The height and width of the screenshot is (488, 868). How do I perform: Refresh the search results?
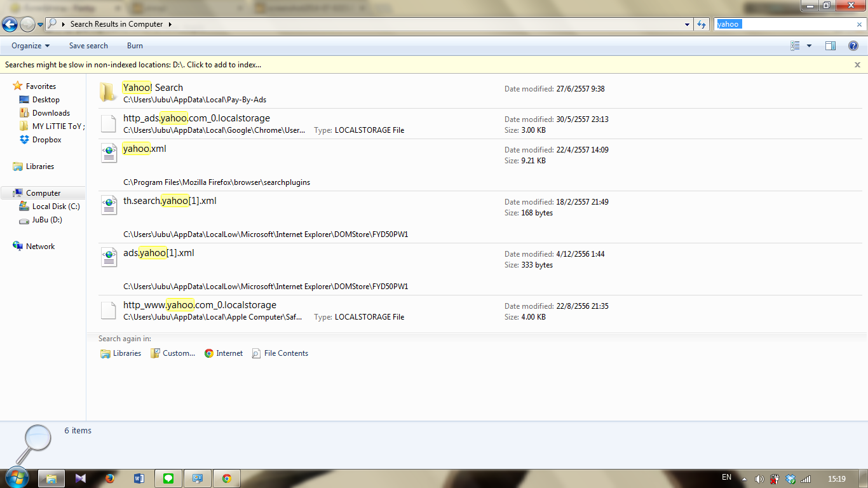[x=702, y=24]
